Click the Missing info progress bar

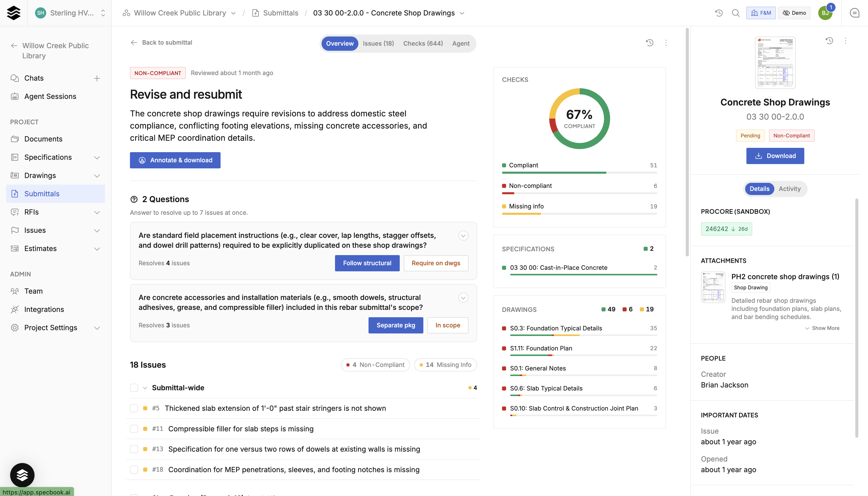[579, 214]
